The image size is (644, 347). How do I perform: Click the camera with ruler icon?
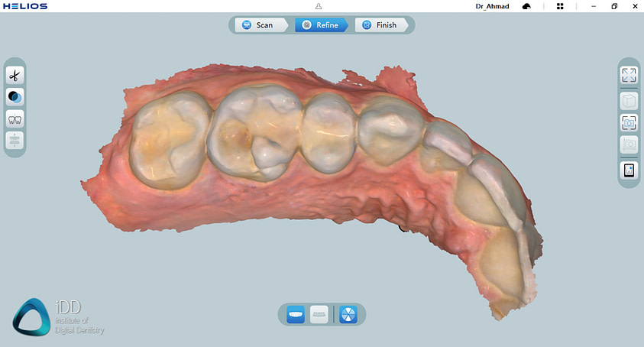pos(629,144)
